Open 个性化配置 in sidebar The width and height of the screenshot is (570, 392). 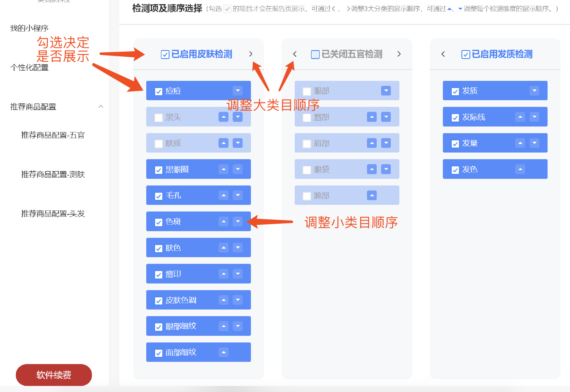[x=29, y=68]
